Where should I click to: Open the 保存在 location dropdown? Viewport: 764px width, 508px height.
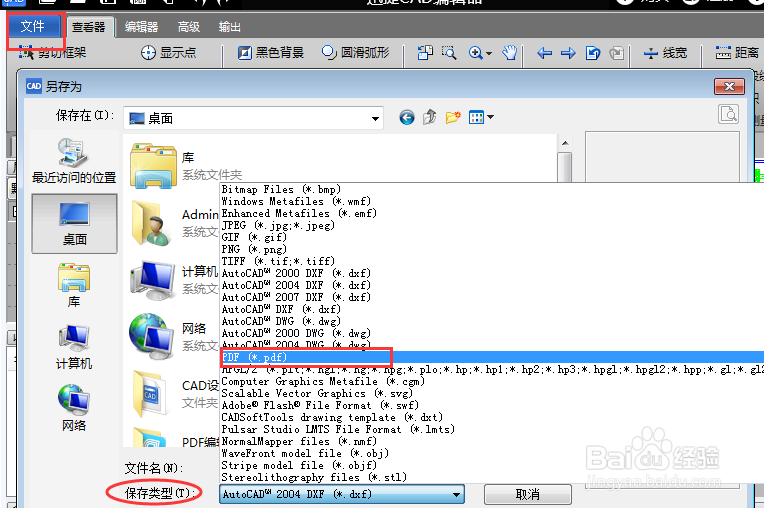tap(253, 118)
